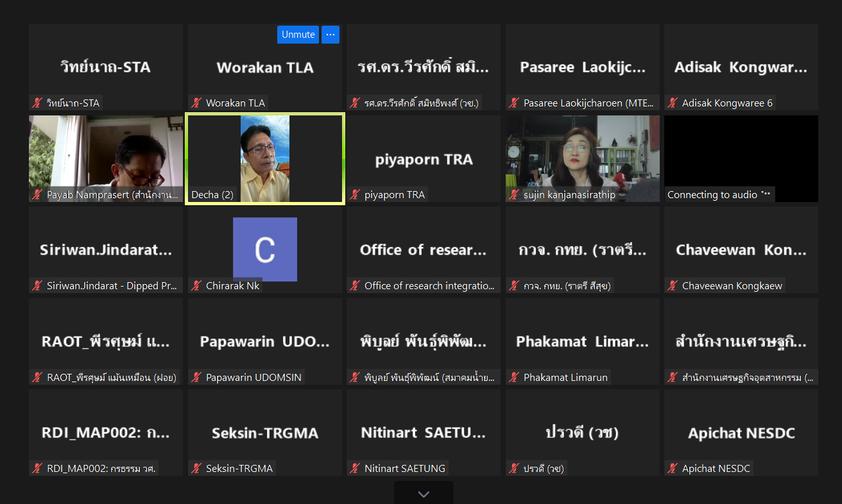This screenshot has height=504, width=842.
Task: Click muted mic icon beside กวจ. กทย. label
Action: (x=515, y=286)
